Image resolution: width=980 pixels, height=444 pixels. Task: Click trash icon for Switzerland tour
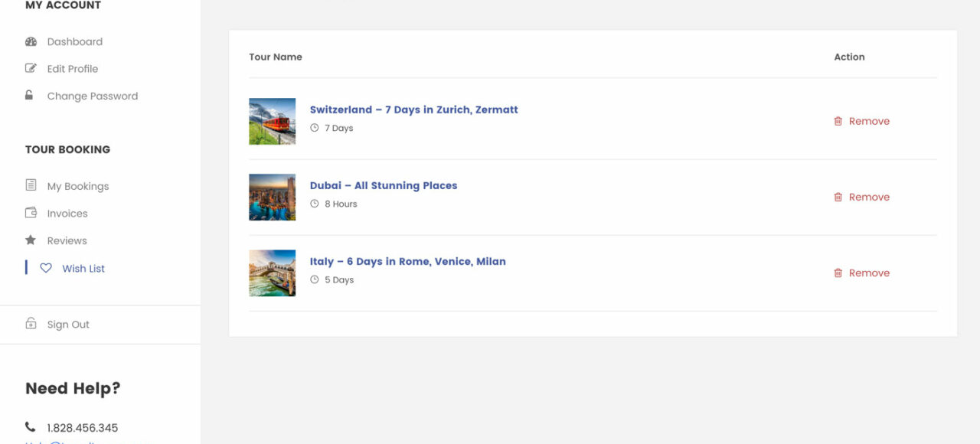(x=838, y=121)
